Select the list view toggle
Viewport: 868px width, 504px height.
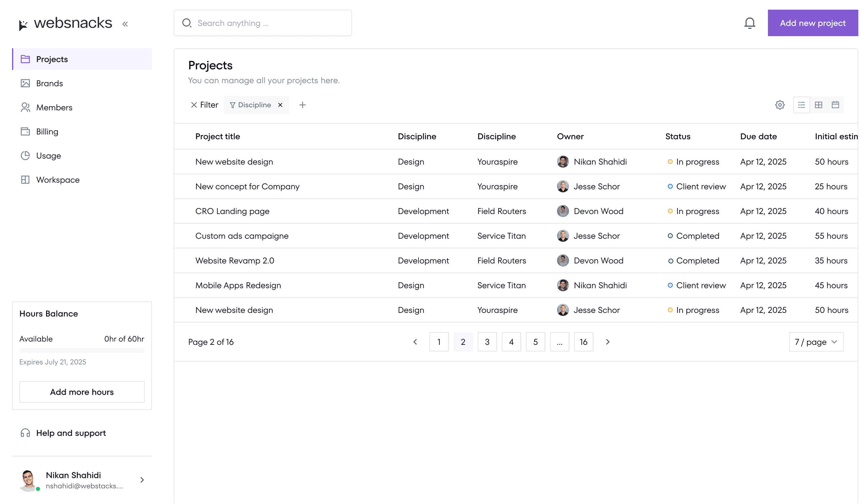point(802,105)
